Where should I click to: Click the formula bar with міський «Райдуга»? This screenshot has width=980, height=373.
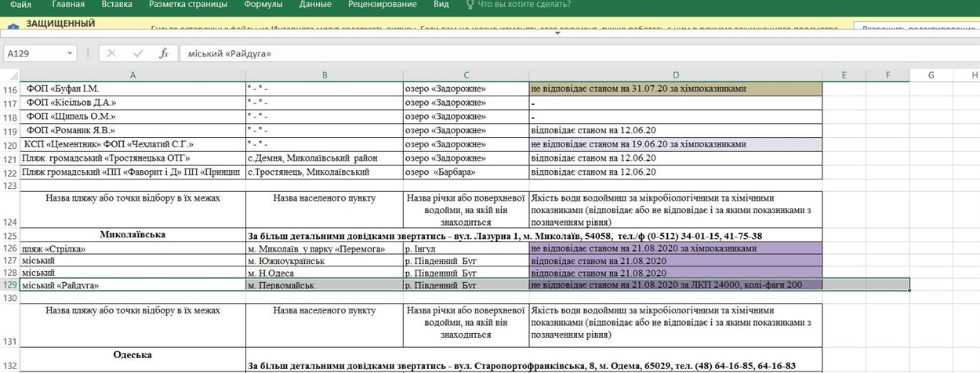coord(579,53)
